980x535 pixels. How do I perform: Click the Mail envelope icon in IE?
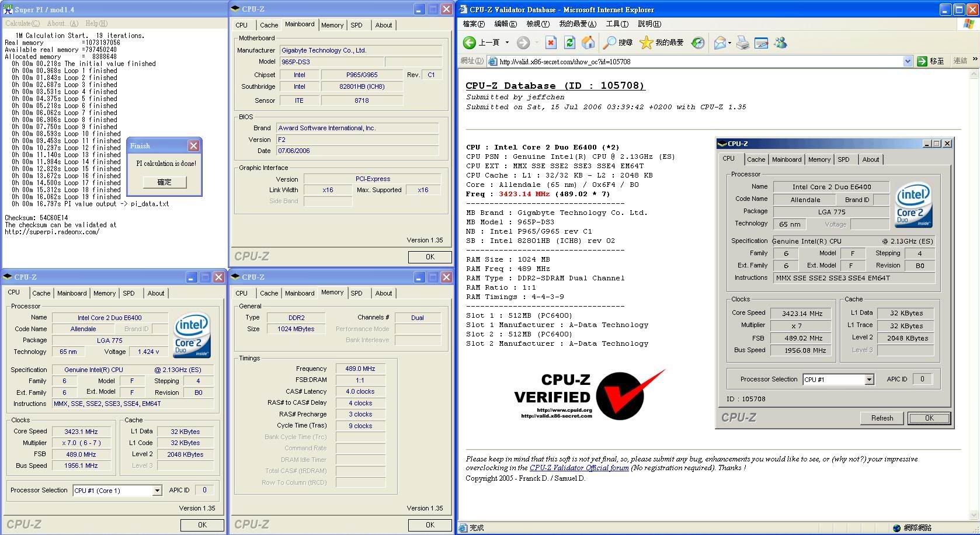coord(720,43)
